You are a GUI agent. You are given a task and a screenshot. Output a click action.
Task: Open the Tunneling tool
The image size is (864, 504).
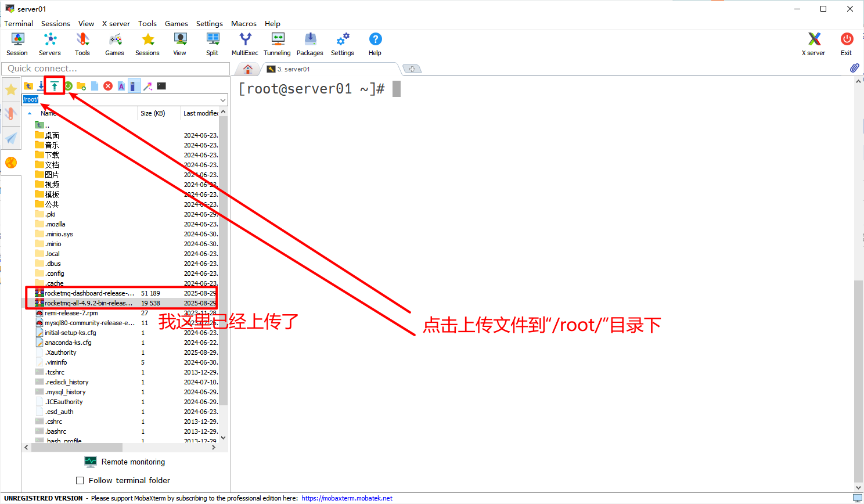[x=278, y=44]
